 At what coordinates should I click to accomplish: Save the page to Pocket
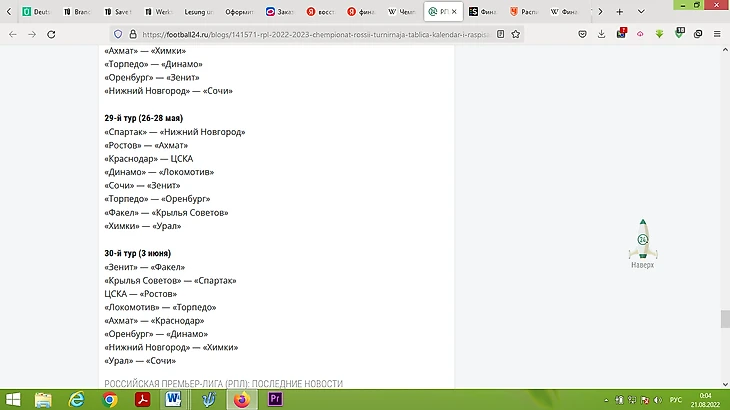pyautogui.click(x=584, y=34)
